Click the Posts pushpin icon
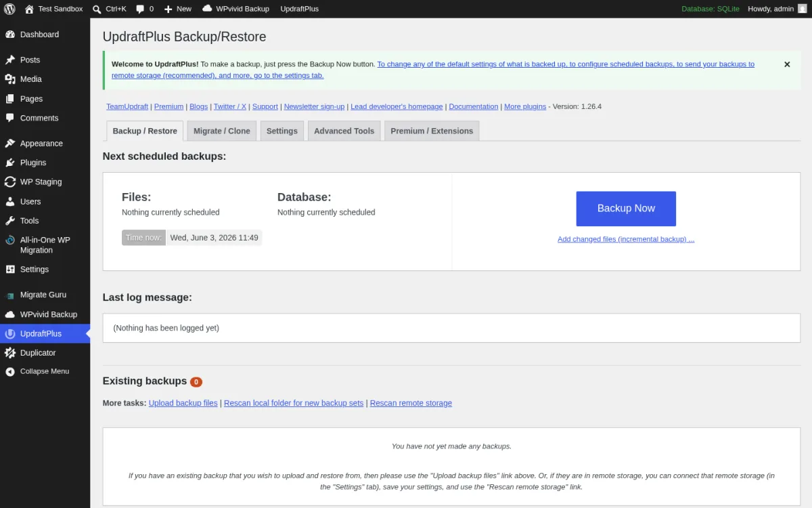812x508 pixels. pyautogui.click(x=10, y=60)
